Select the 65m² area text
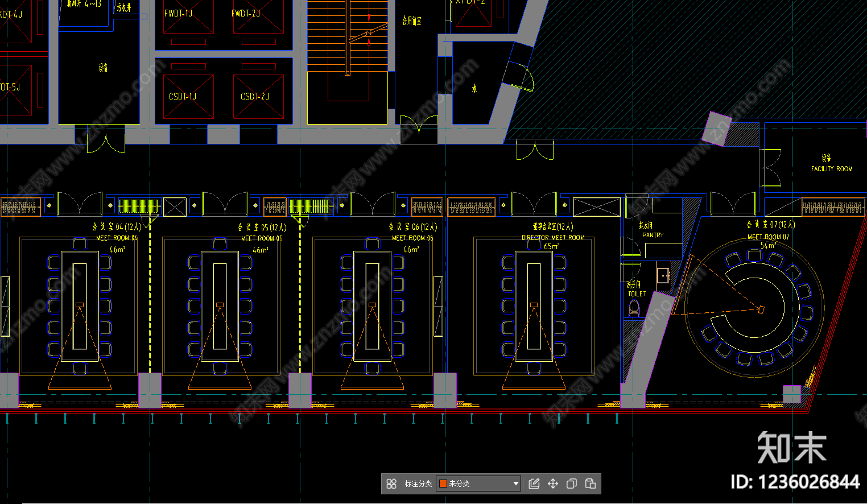The image size is (867, 504). click(x=551, y=246)
